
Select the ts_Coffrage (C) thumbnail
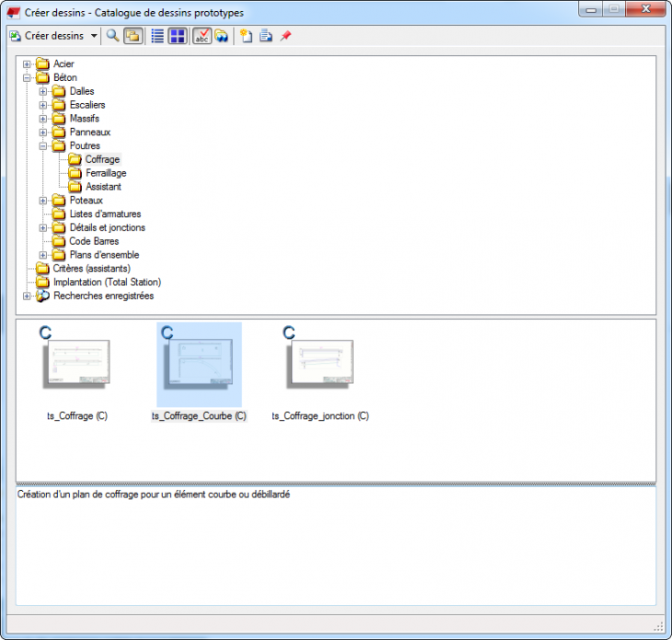point(77,367)
